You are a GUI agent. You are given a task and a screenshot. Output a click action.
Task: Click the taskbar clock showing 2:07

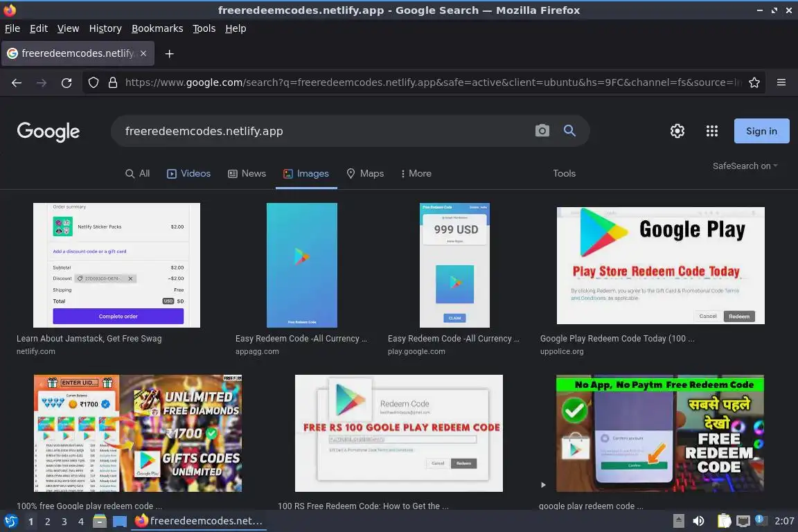click(784, 521)
